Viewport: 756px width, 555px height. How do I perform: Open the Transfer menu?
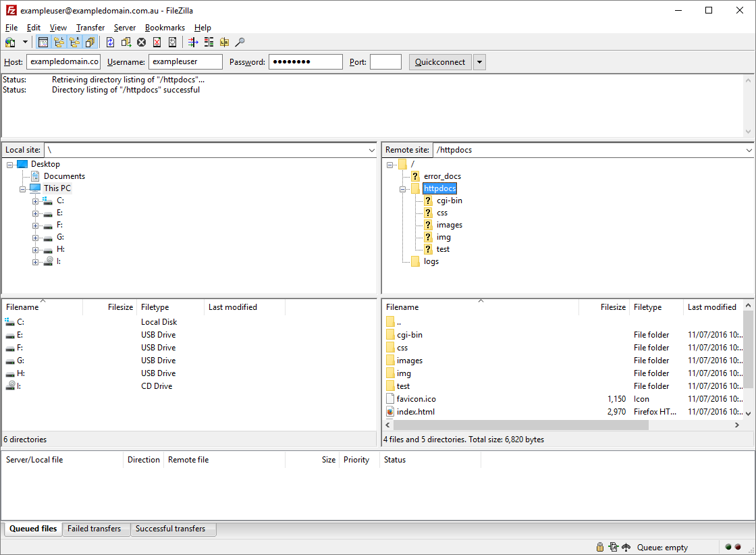point(90,28)
